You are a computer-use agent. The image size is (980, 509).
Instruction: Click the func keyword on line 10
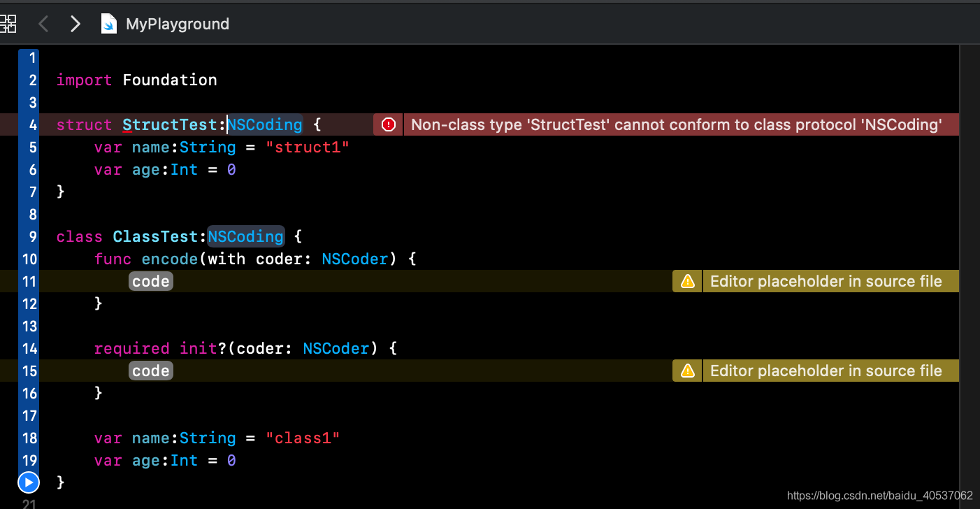[x=113, y=259]
